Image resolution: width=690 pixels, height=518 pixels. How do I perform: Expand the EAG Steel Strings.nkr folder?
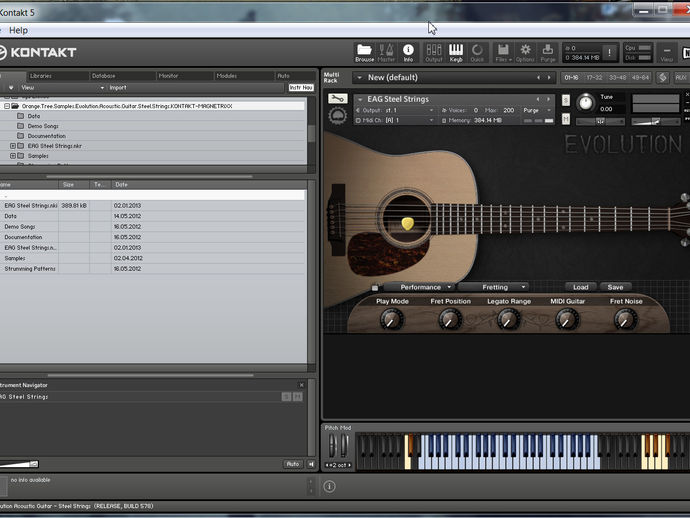point(13,146)
